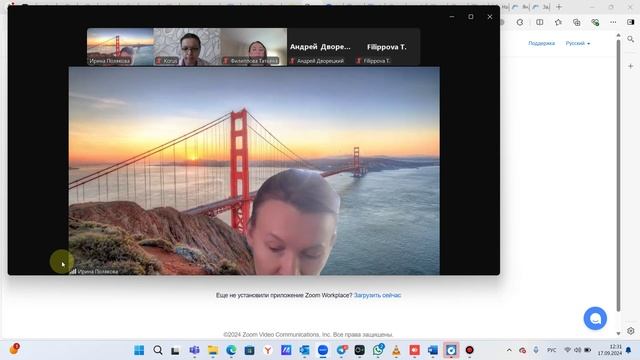The image size is (640, 360).
Task: Open Edge Settings and more menu
Action: click(613, 22)
